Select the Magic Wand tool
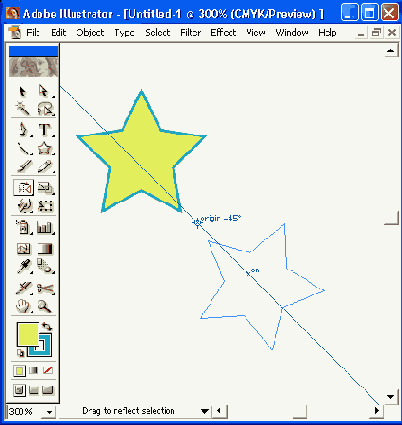402x425 pixels. (x=23, y=108)
